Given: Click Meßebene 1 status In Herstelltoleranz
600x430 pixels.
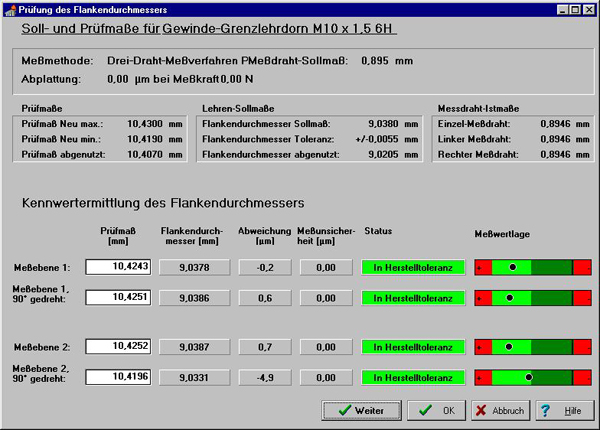Looking at the screenshot, I should [x=413, y=267].
